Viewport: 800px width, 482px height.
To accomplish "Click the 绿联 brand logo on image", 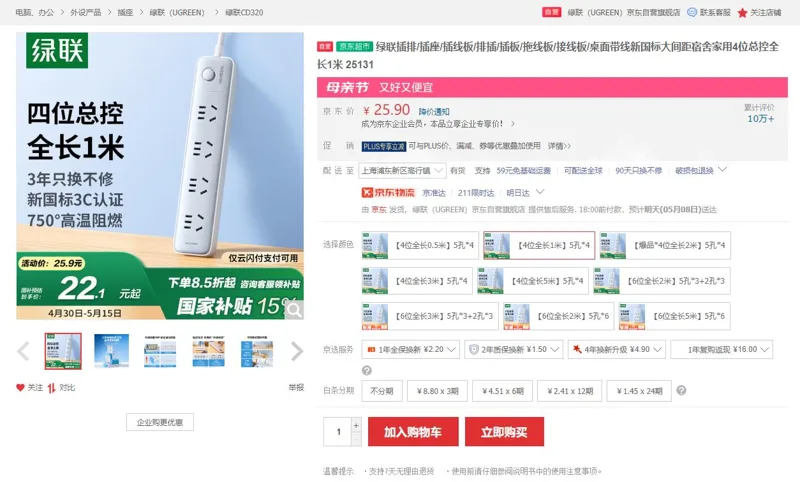I will click(57, 50).
